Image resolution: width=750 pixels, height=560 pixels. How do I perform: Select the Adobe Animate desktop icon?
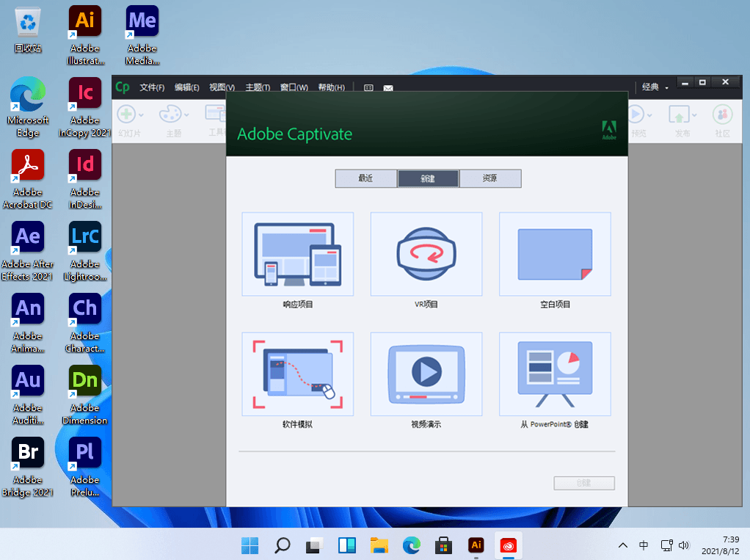point(28,323)
